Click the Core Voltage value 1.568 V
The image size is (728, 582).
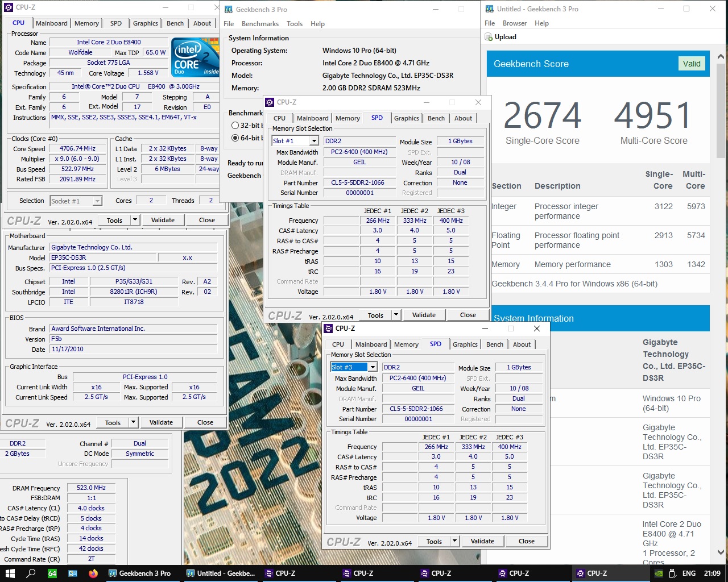(x=148, y=73)
